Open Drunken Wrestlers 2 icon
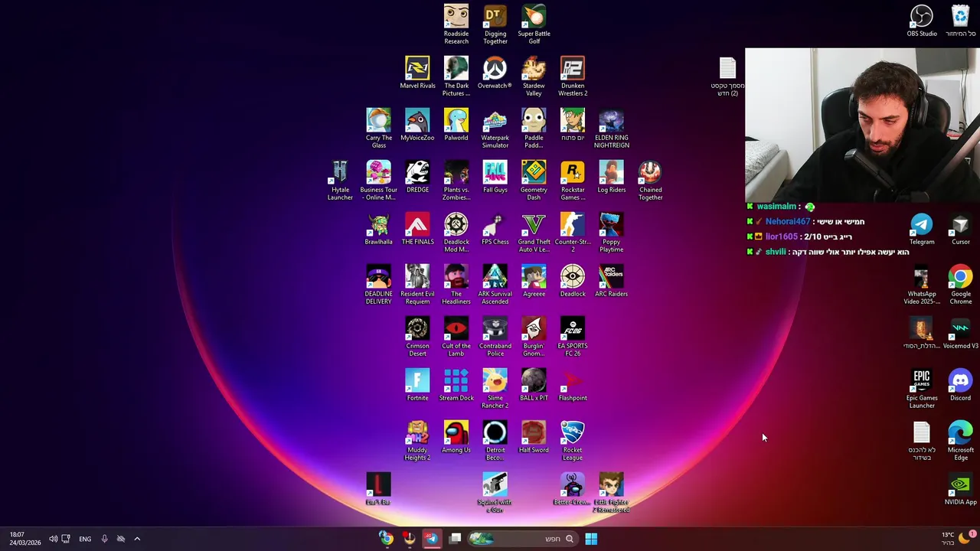The image size is (980, 551). pyautogui.click(x=573, y=77)
